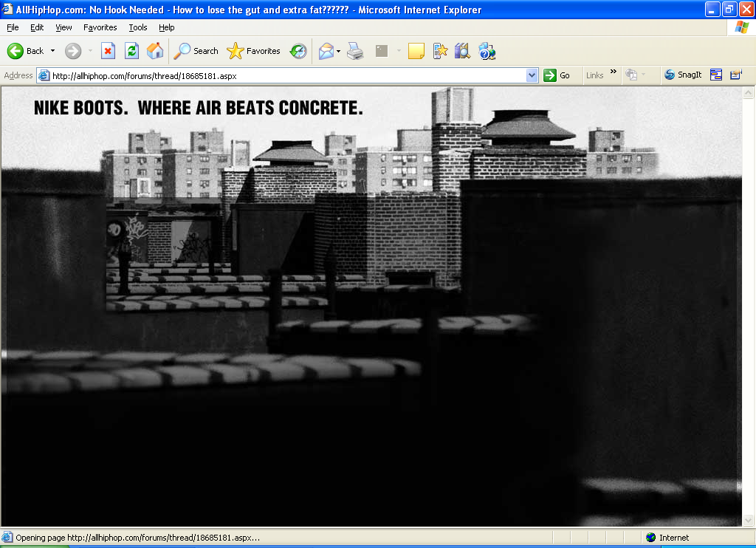This screenshot has width=756, height=548.
Task: Click the scrollbar down arrow
Action: tap(749, 520)
